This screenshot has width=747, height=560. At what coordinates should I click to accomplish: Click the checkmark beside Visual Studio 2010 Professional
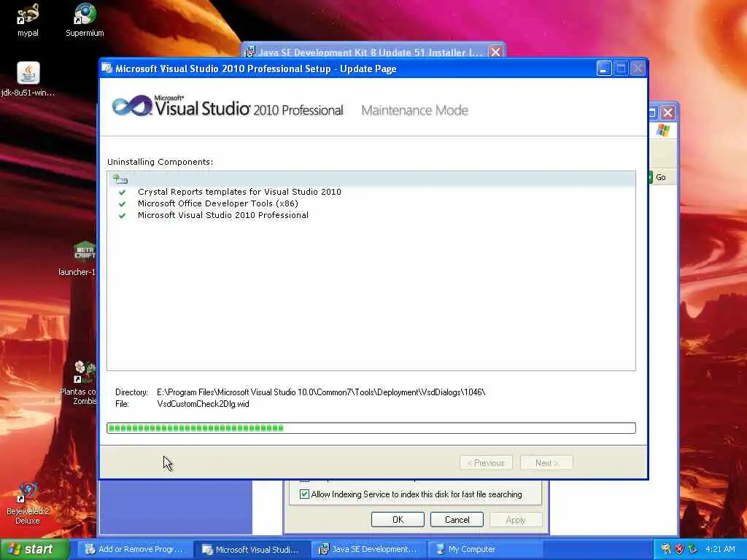[x=122, y=215]
